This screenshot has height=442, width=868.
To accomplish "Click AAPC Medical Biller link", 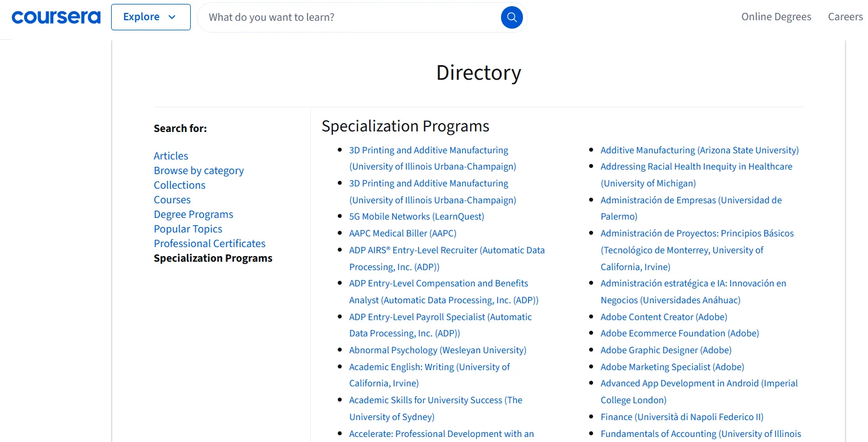I will tap(402, 233).
